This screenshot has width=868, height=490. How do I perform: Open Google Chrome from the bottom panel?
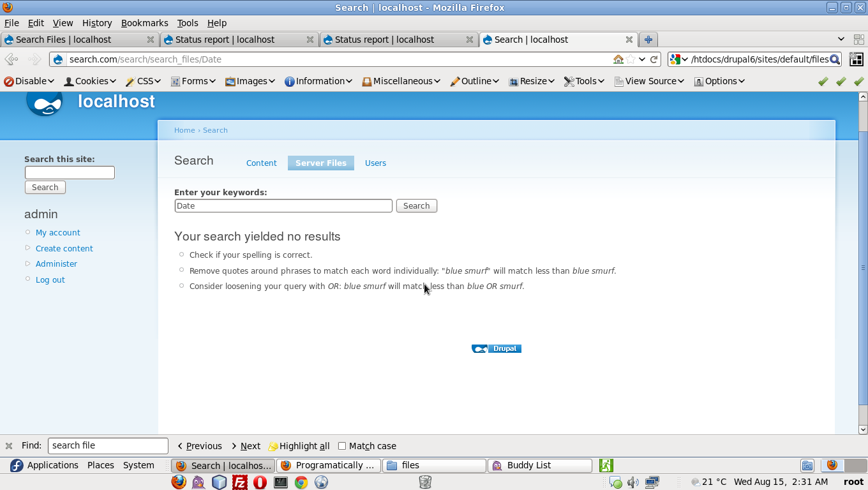(x=301, y=482)
